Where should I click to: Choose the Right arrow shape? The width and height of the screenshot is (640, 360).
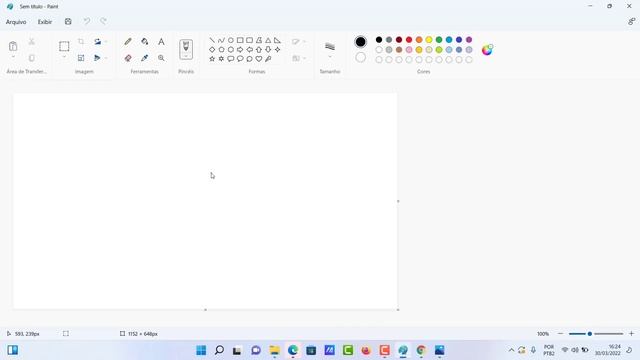tap(240, 49)
